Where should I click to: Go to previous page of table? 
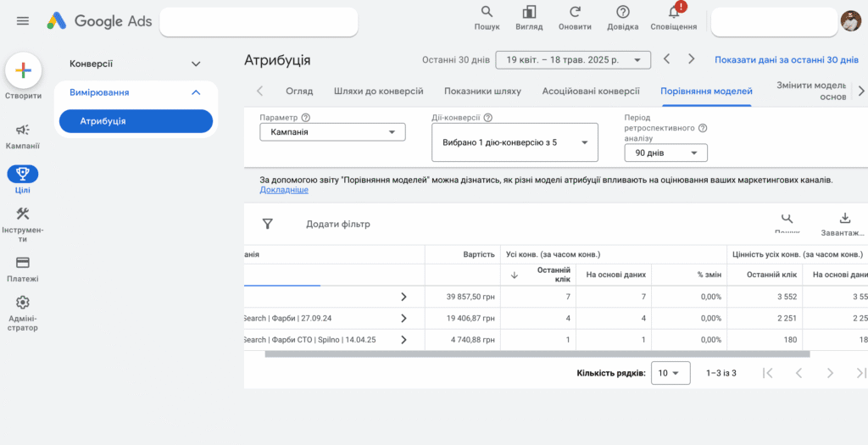pos(798,373)
